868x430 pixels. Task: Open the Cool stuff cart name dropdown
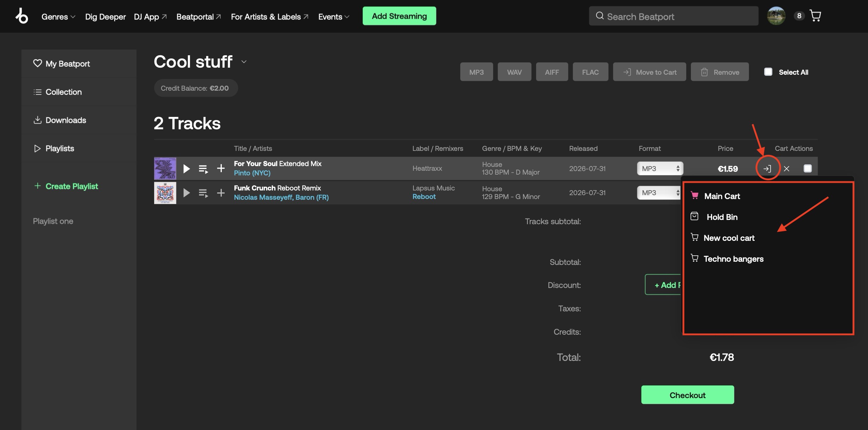tap(244, 62)
